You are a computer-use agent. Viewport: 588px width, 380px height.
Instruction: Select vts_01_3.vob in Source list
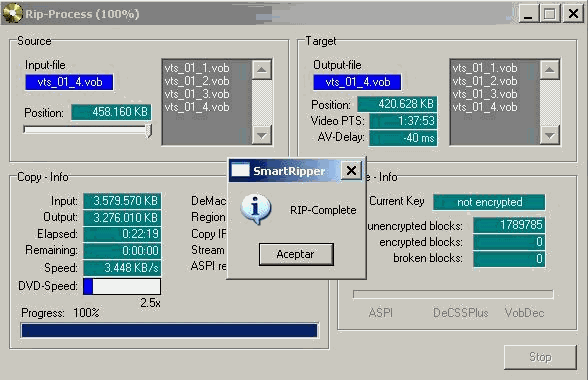tap(197, 94)
